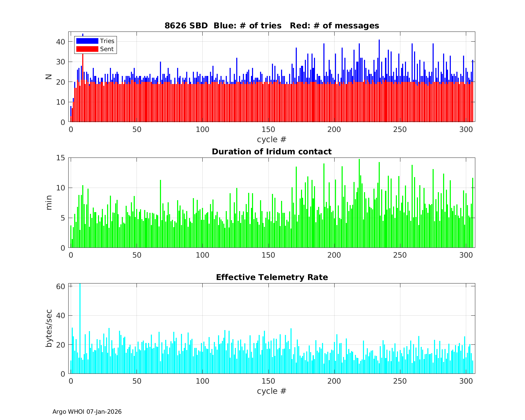Click the 'Argo WHOI 07-Jan-2026' footer text
The width and height of the screenshot is (525, 420).
(87, 412)
